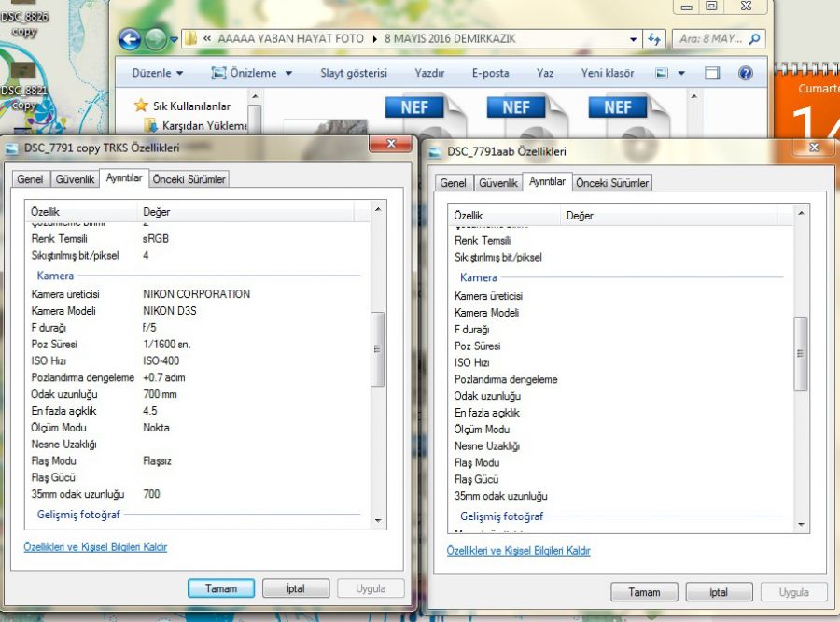Click the change view icon in toolbar

coord(662,73)
